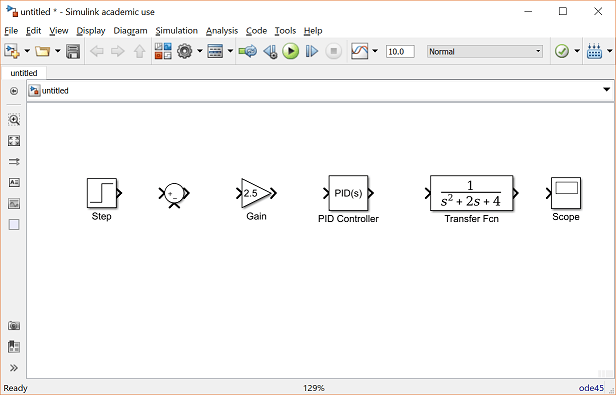This screenshot has height=395, width=616.
Task: Click the Image annotation palette icon
Action: coord(14,204)
